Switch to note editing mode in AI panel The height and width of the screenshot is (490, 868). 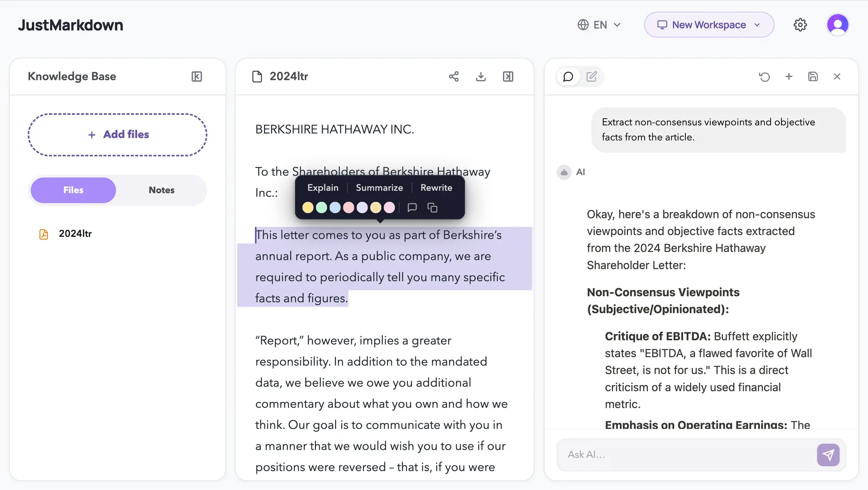click(x=592, y=77)
